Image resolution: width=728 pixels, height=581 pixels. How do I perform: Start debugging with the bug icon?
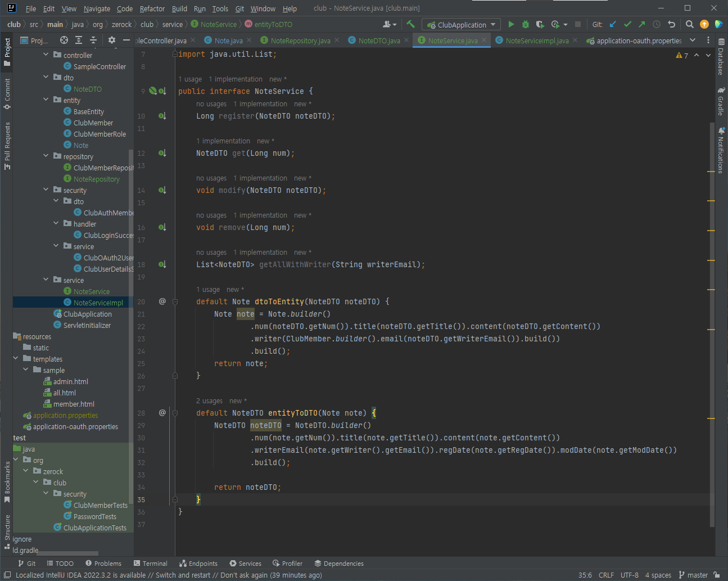click(526, 24)
